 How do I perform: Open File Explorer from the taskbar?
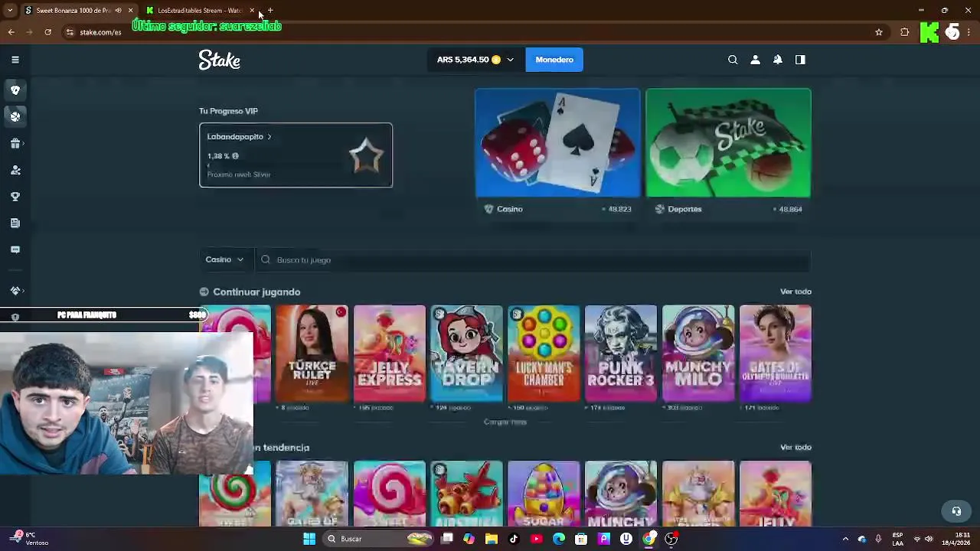click(x=492, y=539)
